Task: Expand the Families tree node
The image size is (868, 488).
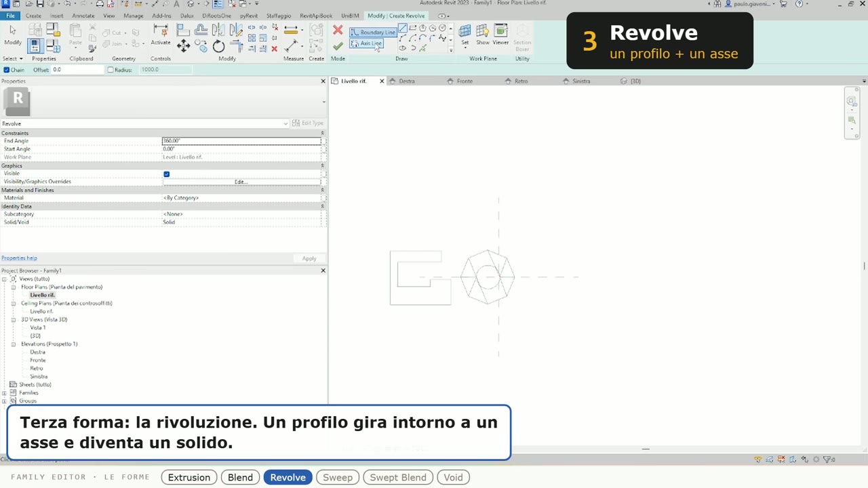Action: (4, 392)
